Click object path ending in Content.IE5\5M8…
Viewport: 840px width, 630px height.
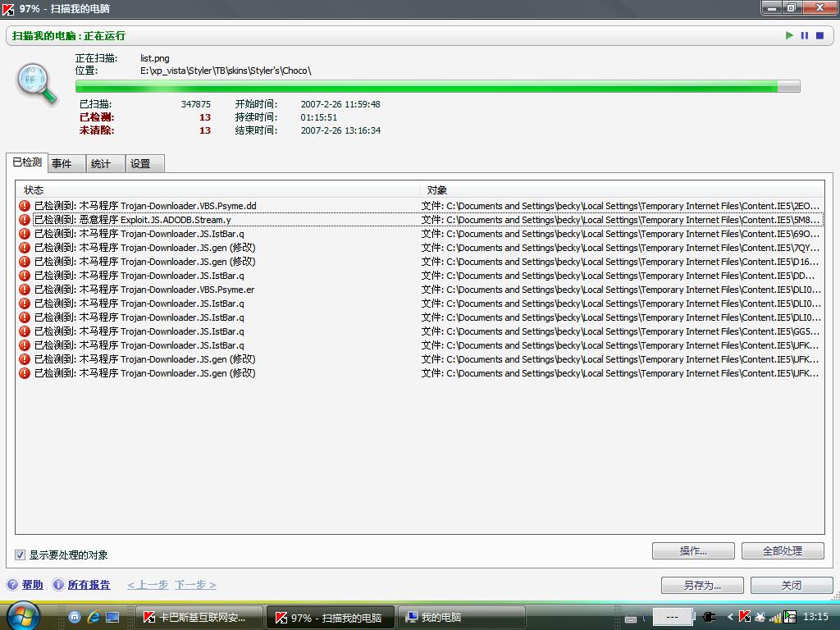[620, 220]
